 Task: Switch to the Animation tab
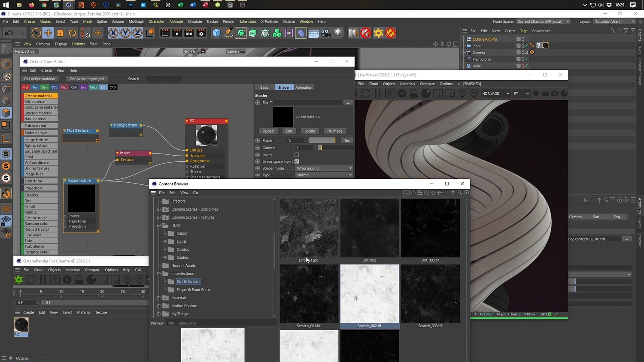point(304,87)
